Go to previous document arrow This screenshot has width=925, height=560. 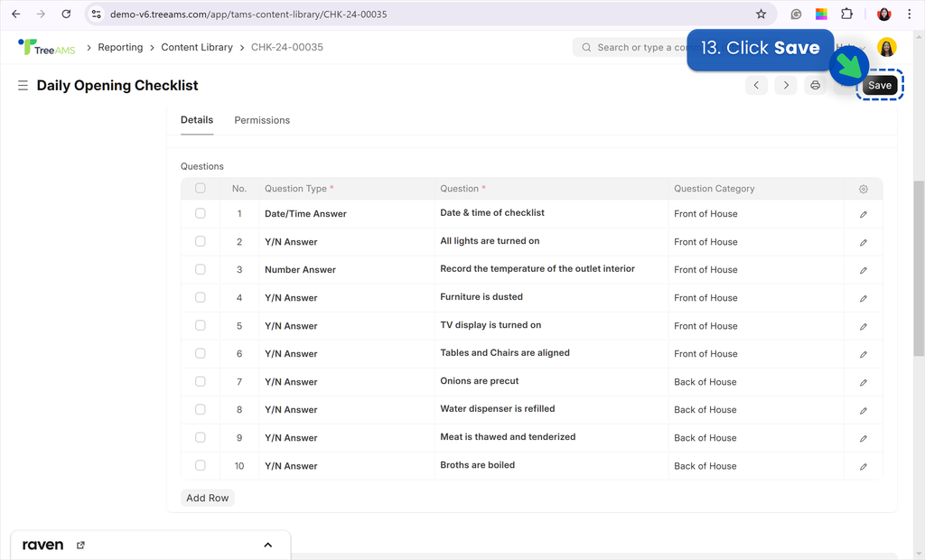(x=756, y=85)
